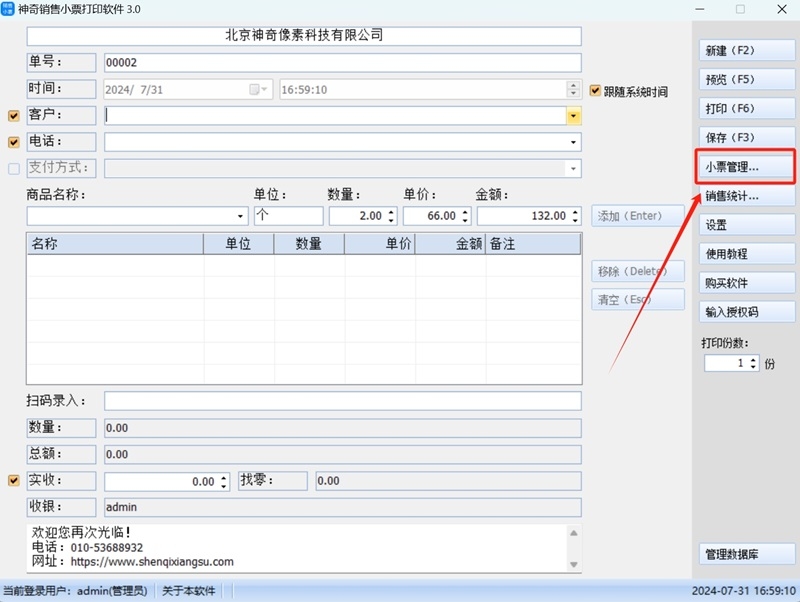Click the 单号 input field showing 00002
The height and width of the screenshot is (602, 800).
[x=342, y=63]
